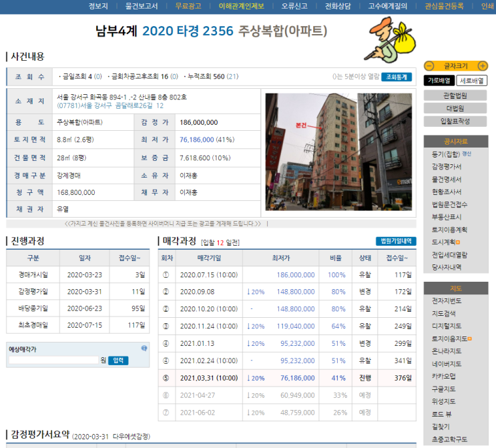The height and width of the screenshot is (448, 496).
Task: Click the 186,000,000 price in round 1
Action: coord(296,275)
